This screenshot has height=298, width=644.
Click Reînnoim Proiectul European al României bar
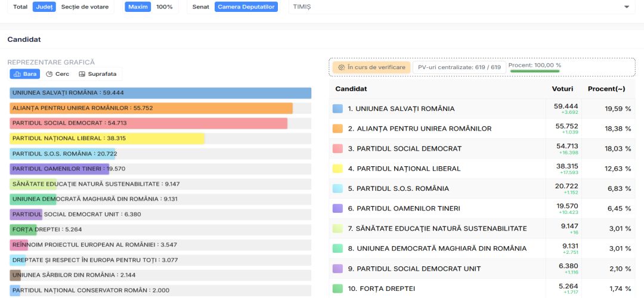(19, 245)
